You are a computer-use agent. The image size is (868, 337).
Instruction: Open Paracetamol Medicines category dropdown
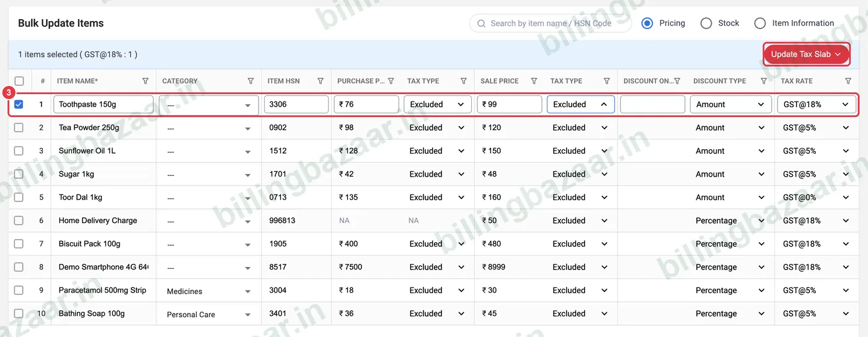click(x=209, y=291)
